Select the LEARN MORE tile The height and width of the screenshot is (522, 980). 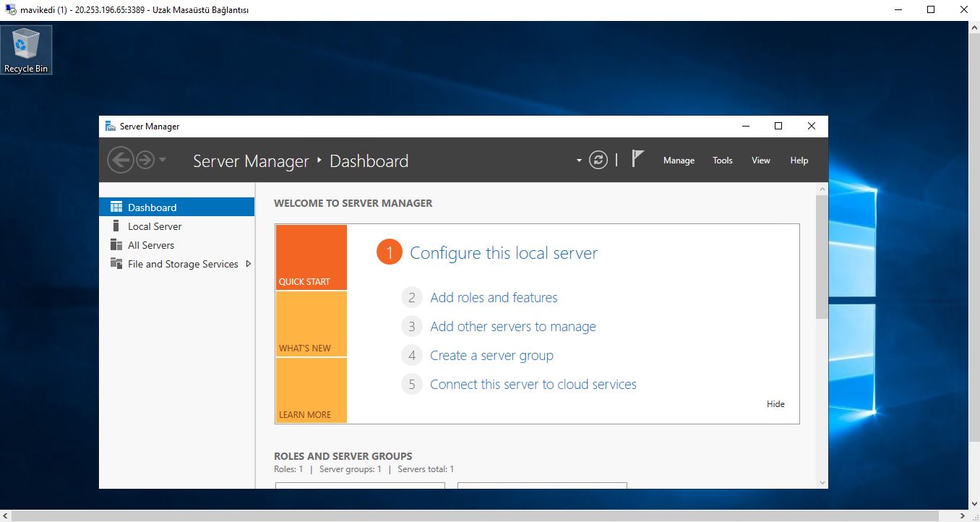coord(311,390)
